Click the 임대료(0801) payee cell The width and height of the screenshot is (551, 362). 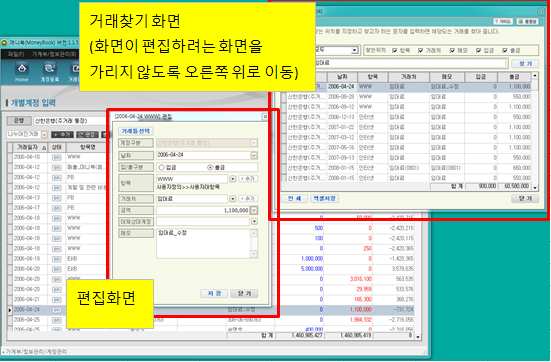click(408, 168)
